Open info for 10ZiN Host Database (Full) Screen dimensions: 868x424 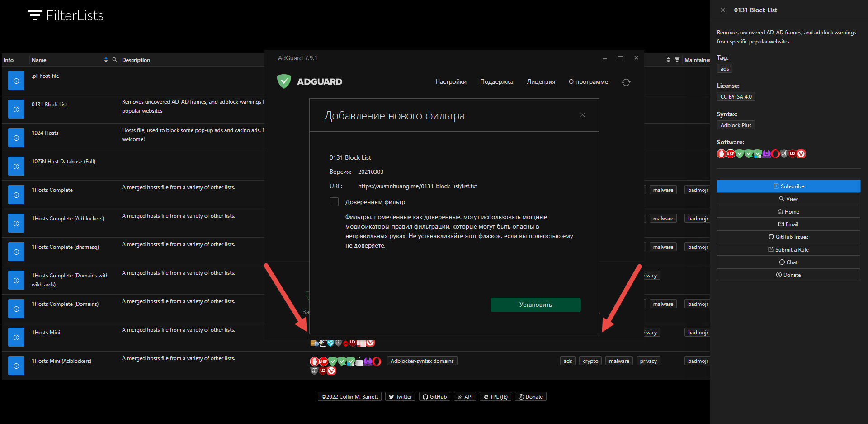tap(16, 167)
